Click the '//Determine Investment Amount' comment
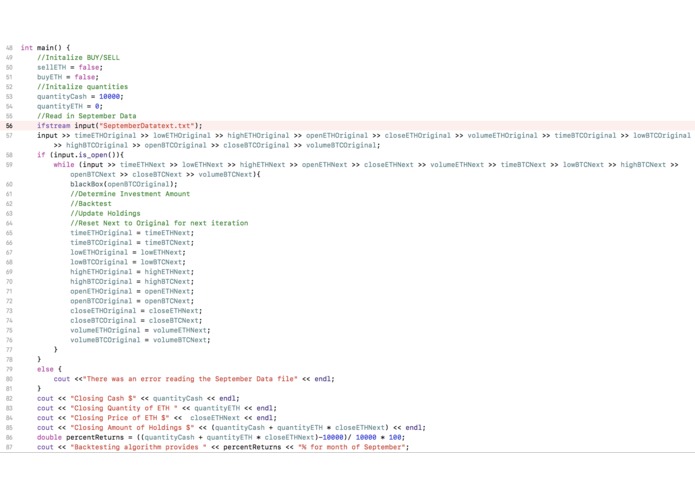 click(x=130, y=194)
